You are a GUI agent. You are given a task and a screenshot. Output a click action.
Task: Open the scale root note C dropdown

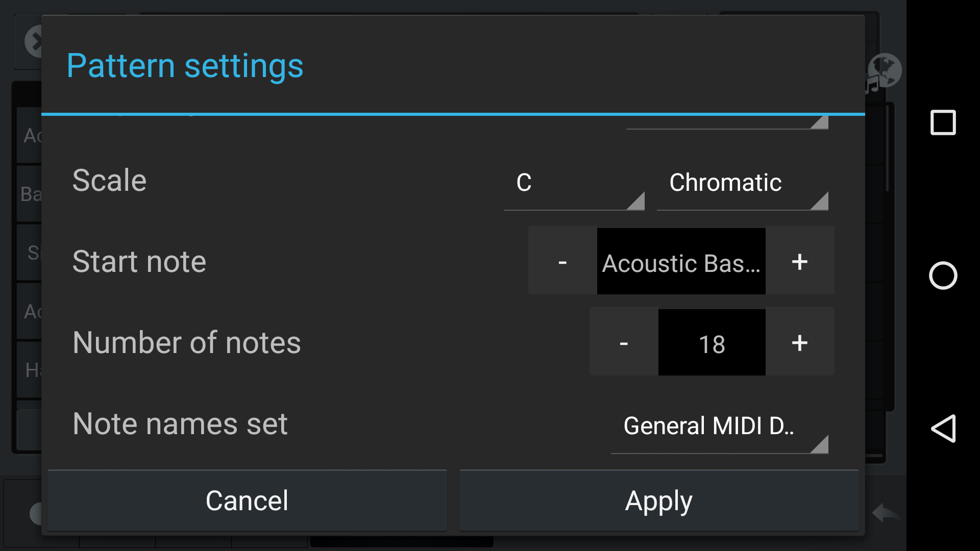(x=574, y=183)
